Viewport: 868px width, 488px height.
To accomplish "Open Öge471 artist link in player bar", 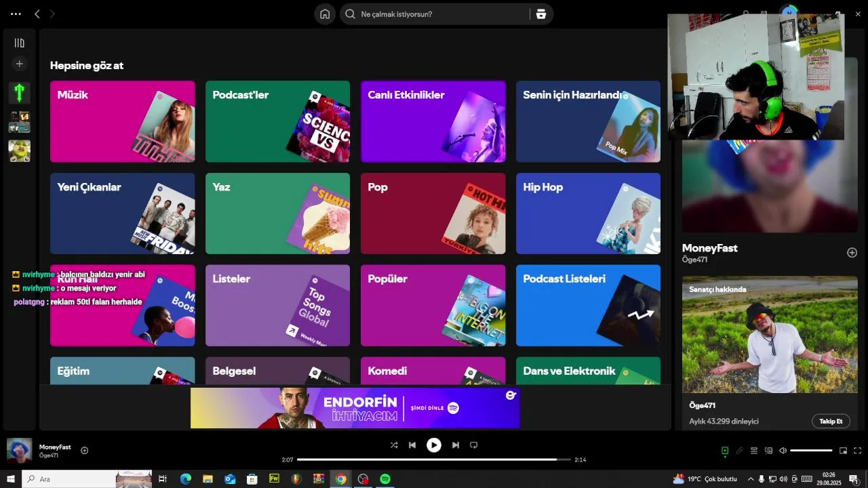I will pyautogui.click(x=49, y=455).
